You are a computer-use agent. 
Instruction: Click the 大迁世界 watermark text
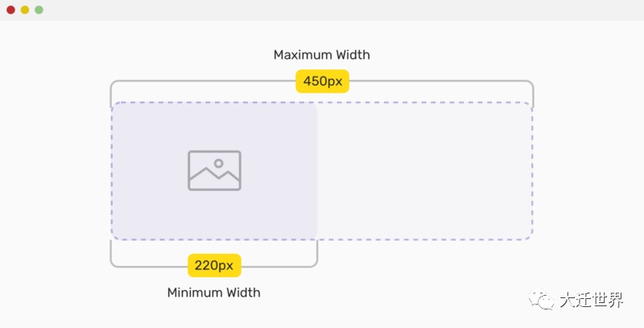(x=592, y=300)
